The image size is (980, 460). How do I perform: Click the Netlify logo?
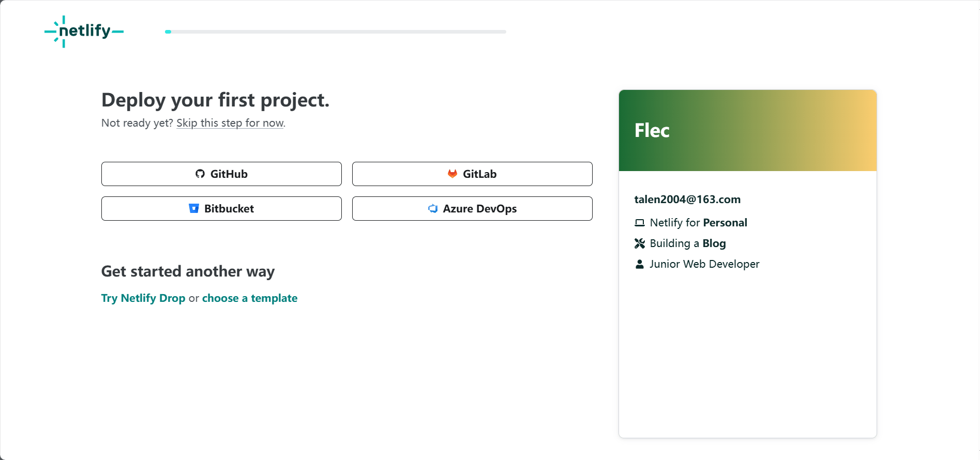[84, 32]
